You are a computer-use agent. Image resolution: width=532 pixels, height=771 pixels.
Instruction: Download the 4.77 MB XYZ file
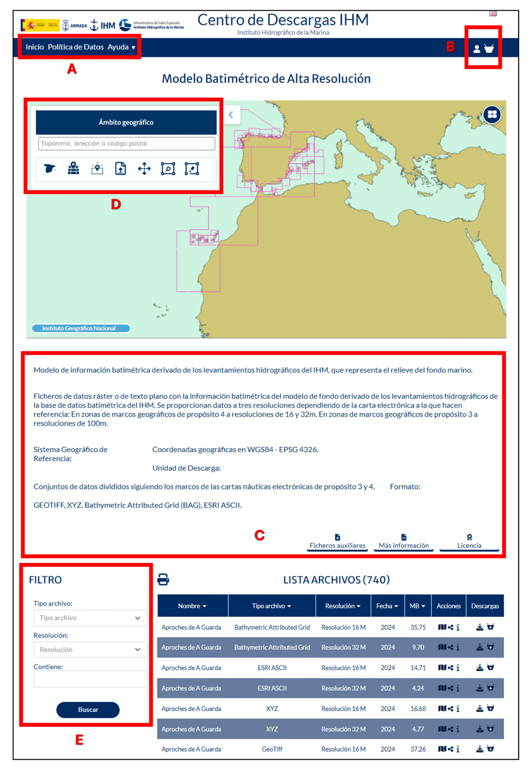[479, 729]
